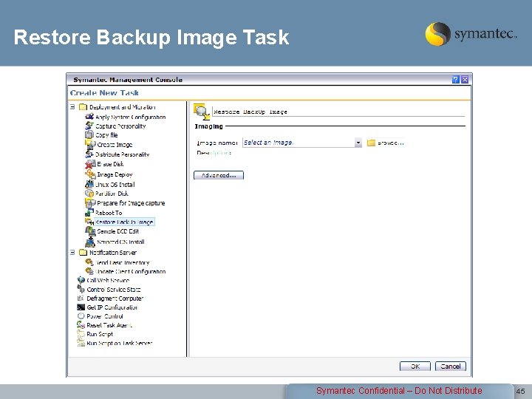
Task: Select Sample BCD Edit text
Action: click(x=118, y=232)
